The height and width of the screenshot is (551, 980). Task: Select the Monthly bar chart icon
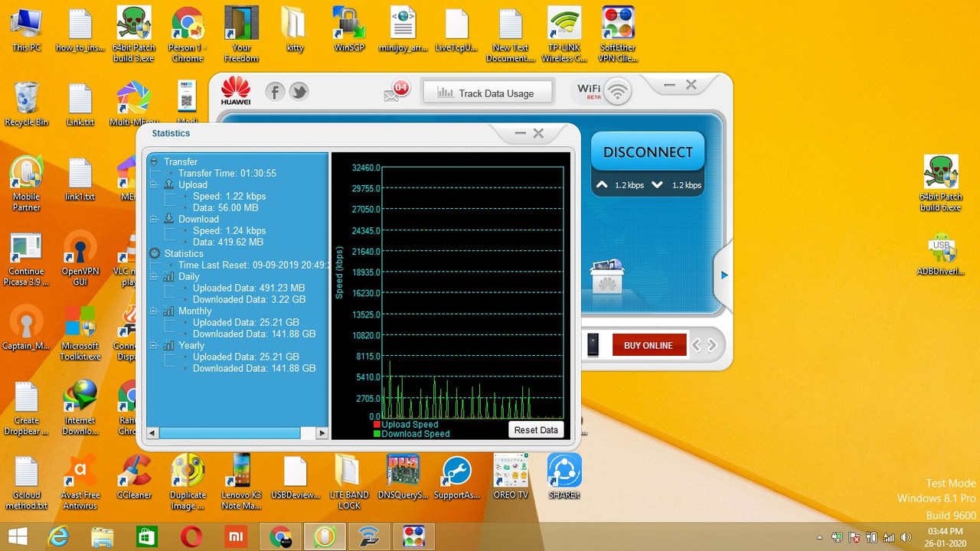[169, 311]
